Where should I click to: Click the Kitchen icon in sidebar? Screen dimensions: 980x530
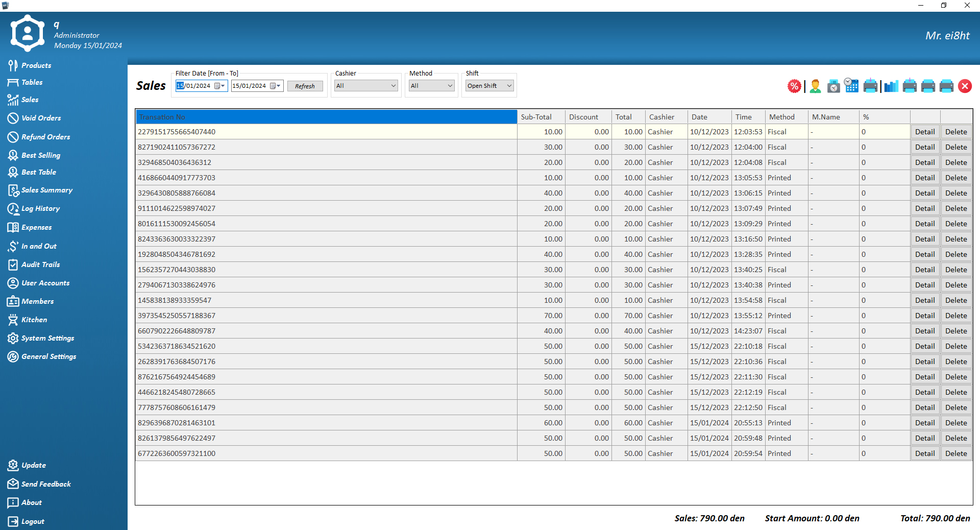[x=13, y=320]
